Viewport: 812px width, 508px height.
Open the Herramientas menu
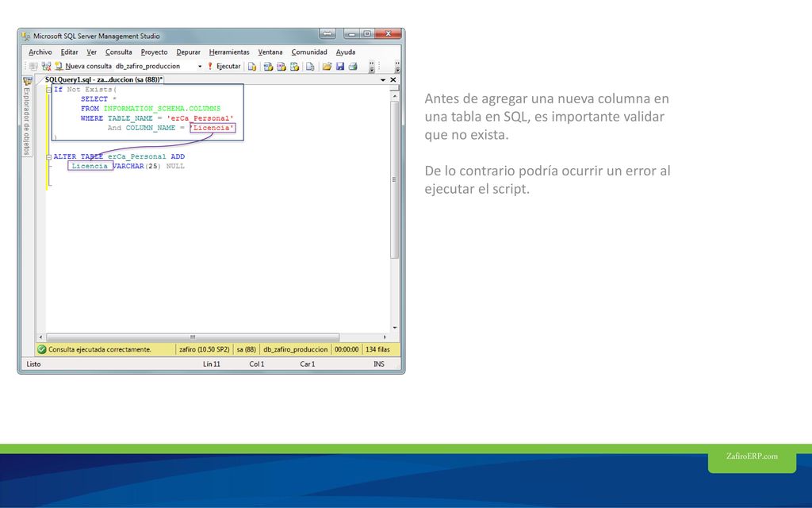click(229, 52)
